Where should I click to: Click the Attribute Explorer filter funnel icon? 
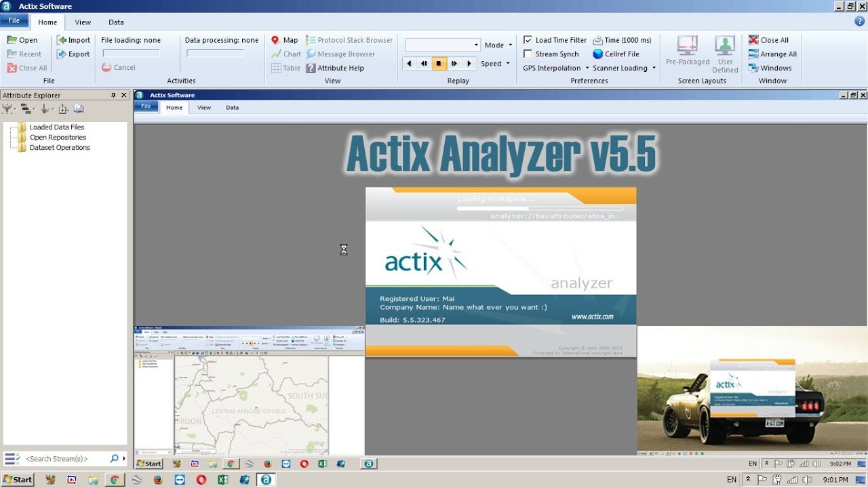click(x=7, y=108)
